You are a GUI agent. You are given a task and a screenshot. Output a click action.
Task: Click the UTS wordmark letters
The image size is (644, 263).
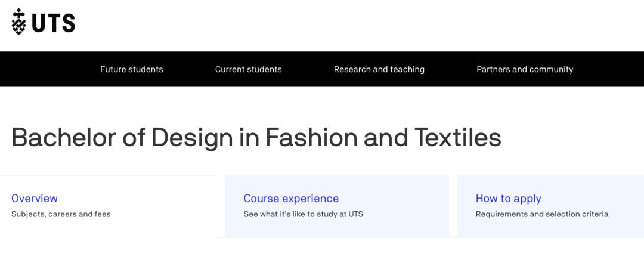54,23
